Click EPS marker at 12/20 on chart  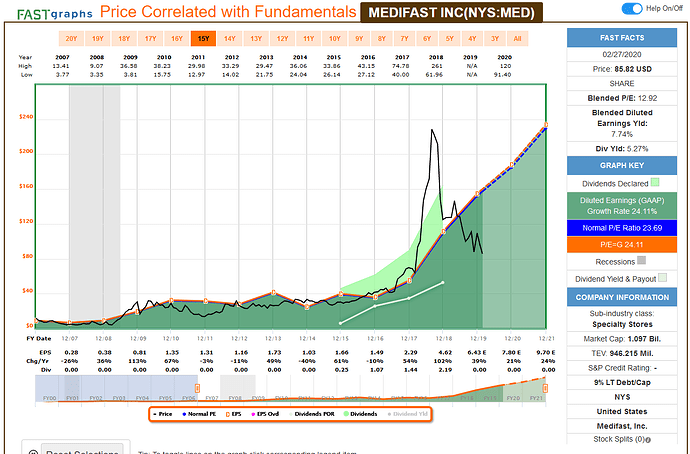(x=512, y=165)
